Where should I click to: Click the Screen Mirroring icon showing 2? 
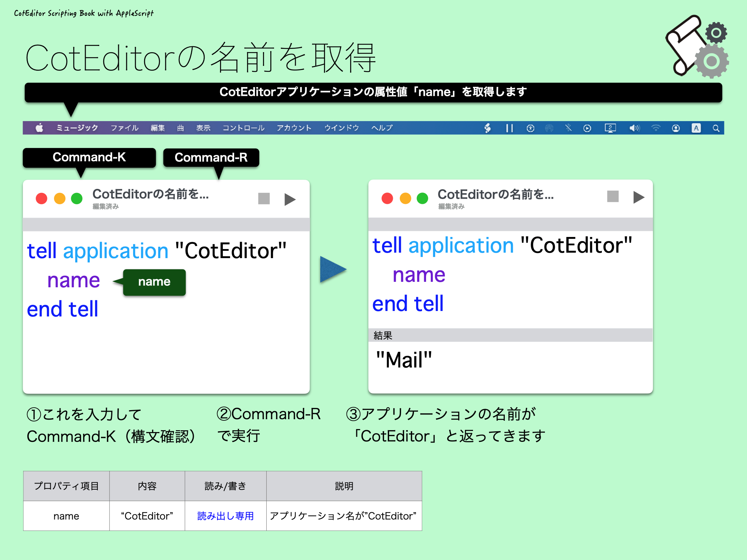[611, 128]
